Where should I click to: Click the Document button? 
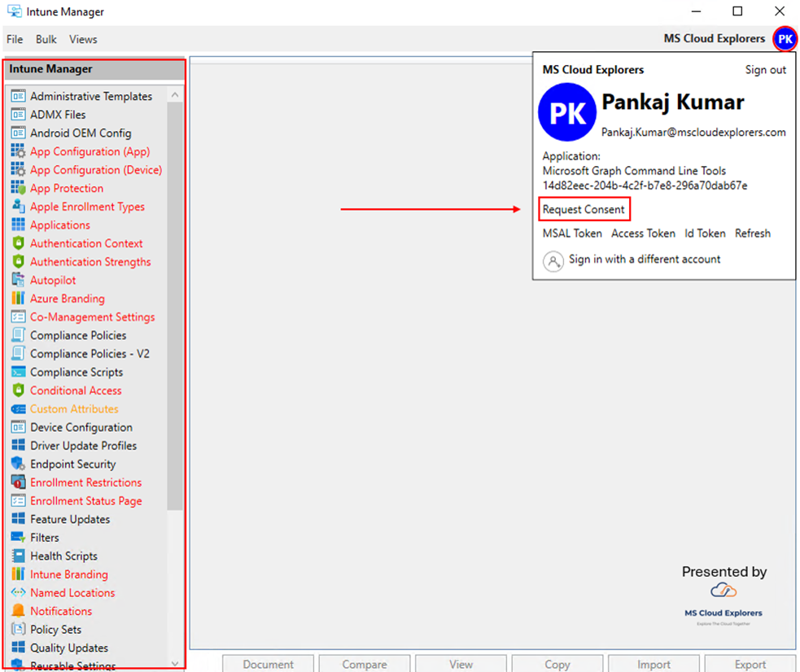click(268, 664)
